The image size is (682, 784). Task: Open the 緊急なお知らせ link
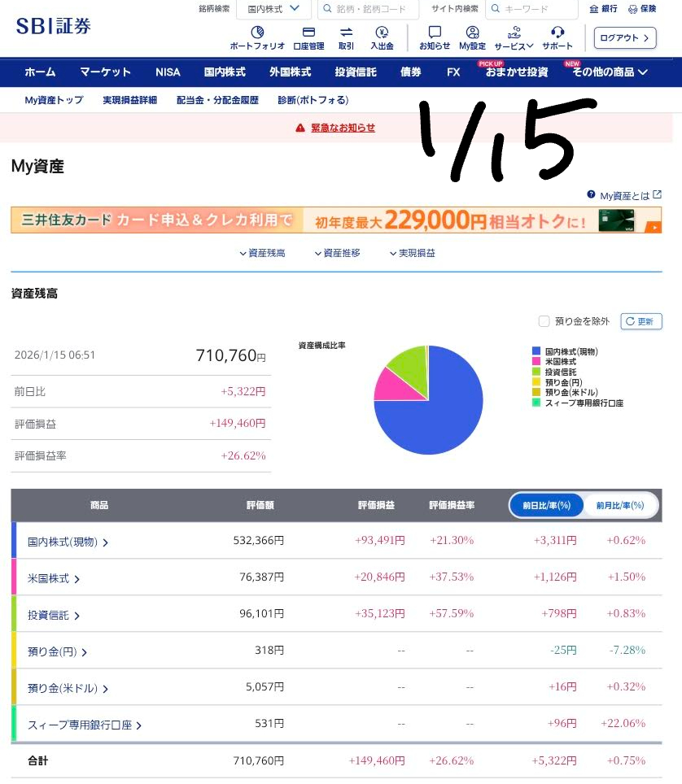[342, 128]
